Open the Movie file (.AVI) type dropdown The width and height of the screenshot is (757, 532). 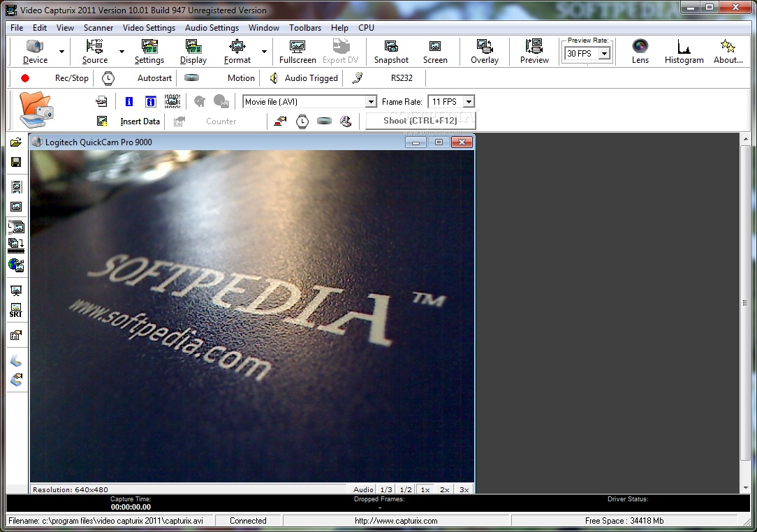[x=370, y=102]
